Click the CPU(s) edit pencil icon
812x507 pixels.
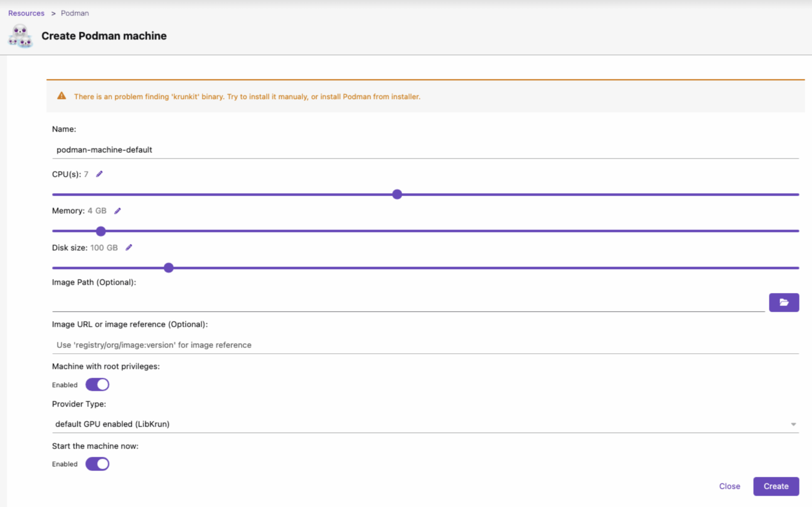point(99,174)
